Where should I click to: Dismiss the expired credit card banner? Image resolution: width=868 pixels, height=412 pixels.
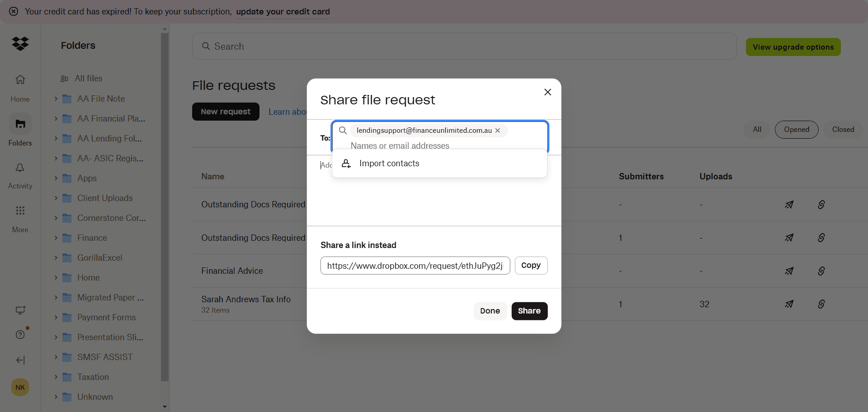coord(14,11)
